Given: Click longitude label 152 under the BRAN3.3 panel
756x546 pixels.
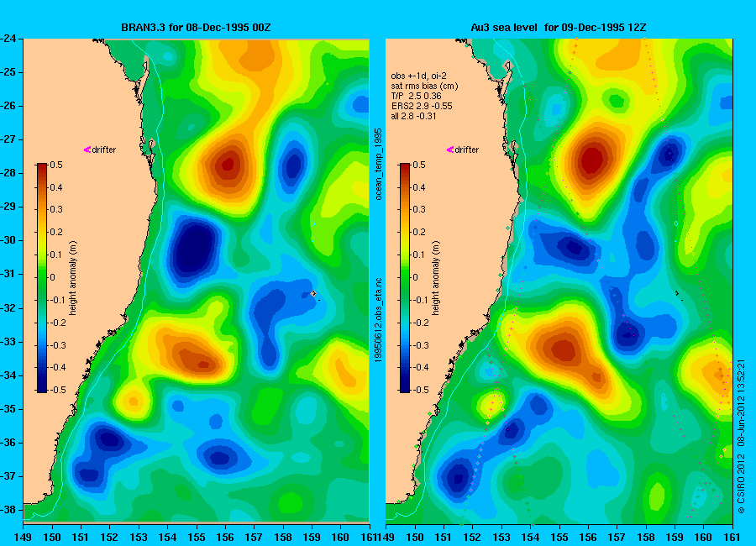Looking at the screenshot, I should pyautogui.click(x=109, y=538).
